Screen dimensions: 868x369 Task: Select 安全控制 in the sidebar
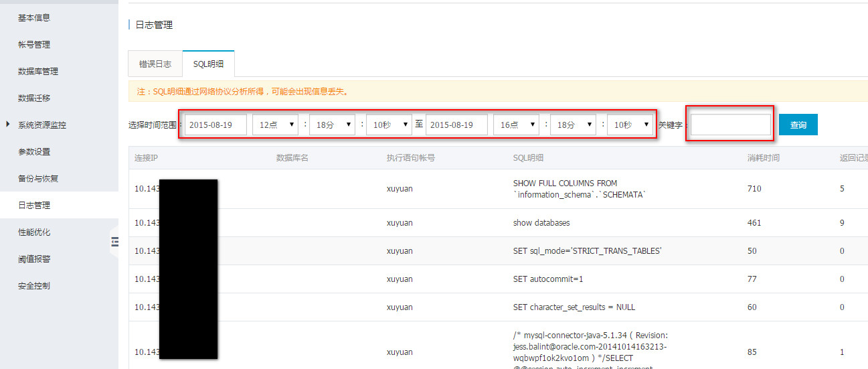point(34,286)
